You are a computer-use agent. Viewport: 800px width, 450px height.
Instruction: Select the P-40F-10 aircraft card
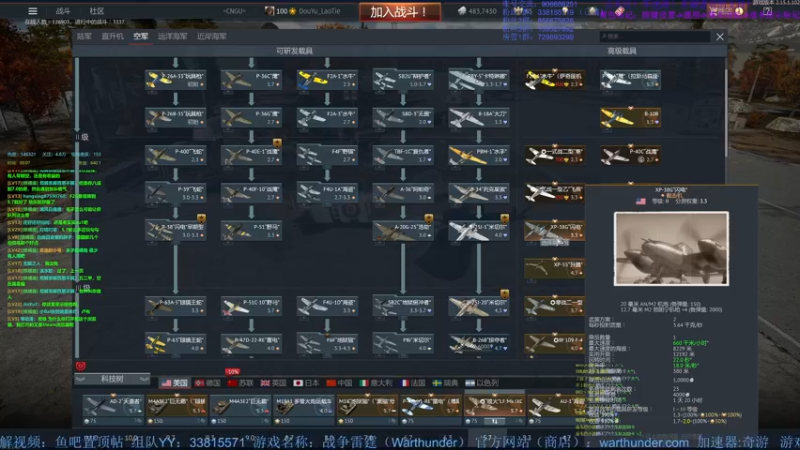click(x=252, y=193)
